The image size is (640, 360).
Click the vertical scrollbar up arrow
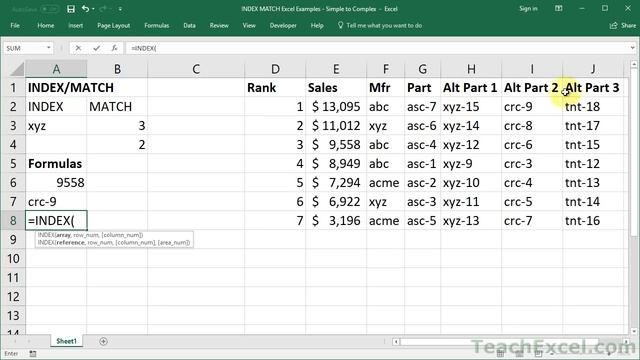click(x=633, y=64)
